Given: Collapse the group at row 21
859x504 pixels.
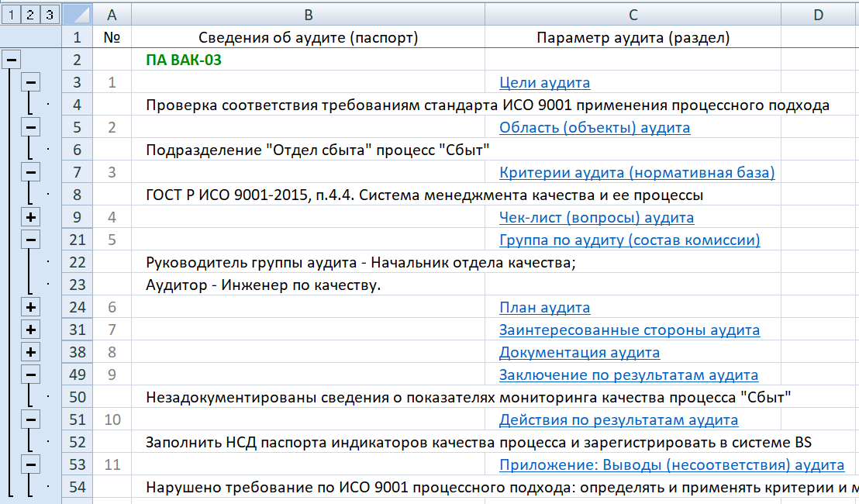Looking at the screenshot, I should tap(31, 240).
